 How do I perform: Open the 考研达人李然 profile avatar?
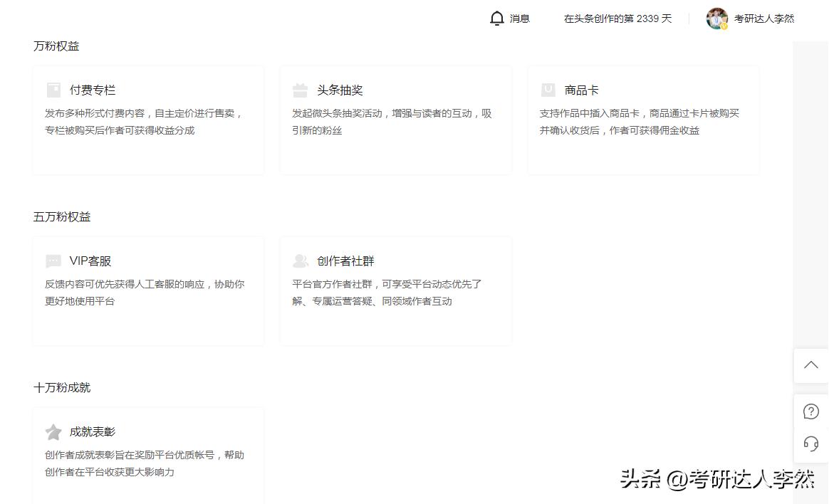click(x=716, y=18)
